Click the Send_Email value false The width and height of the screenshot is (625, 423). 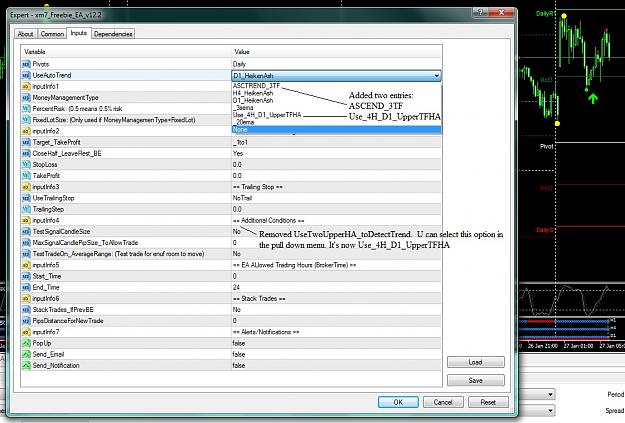pos(239,354)
